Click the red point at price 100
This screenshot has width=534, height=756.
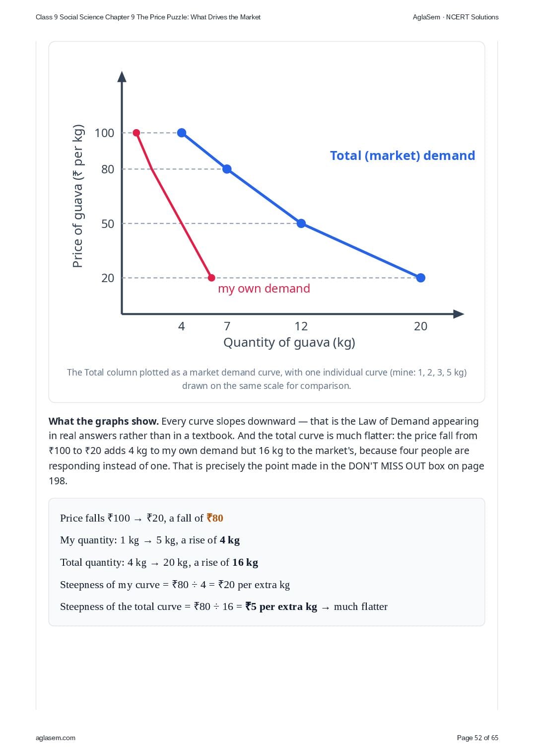(x=136, y=133)
